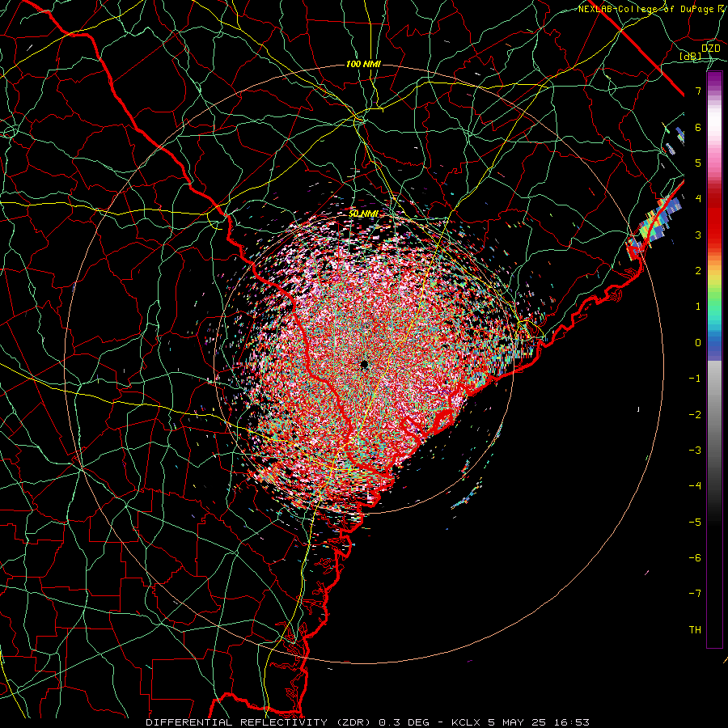Click the colorbar value 6 label
728x728 pixels.
click(x=698, y=127)
